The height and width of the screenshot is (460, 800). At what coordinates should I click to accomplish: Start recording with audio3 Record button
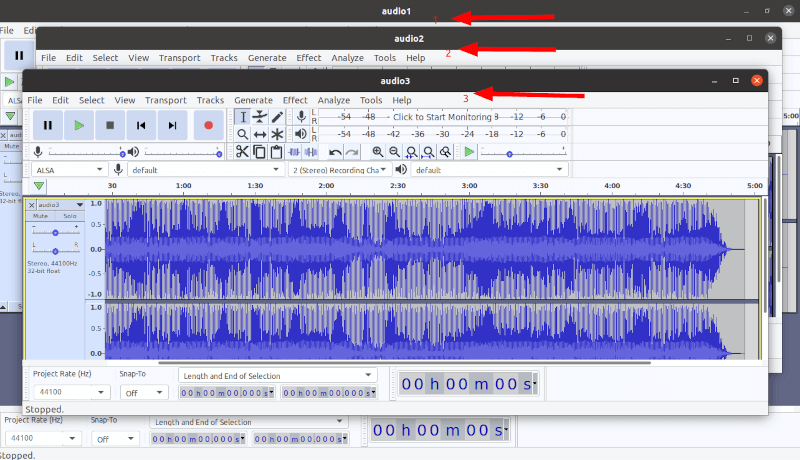pos(208,125)
